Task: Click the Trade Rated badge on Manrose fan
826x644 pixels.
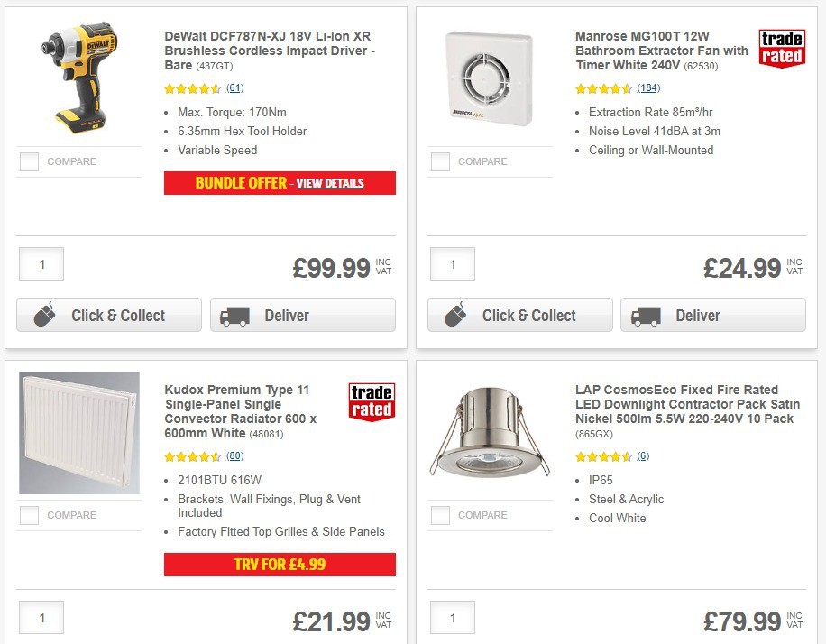Action: [x=781, y=48]
